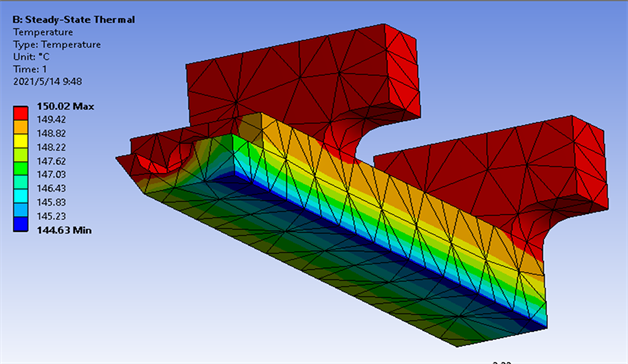This screenshot has height=364, width=628.
Task: Select the dark blue band at the legend bottom
Action: tap(20, 224)
